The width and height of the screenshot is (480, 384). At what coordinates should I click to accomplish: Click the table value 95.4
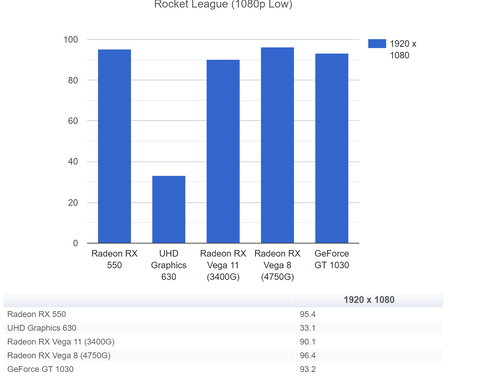(307, 314)
